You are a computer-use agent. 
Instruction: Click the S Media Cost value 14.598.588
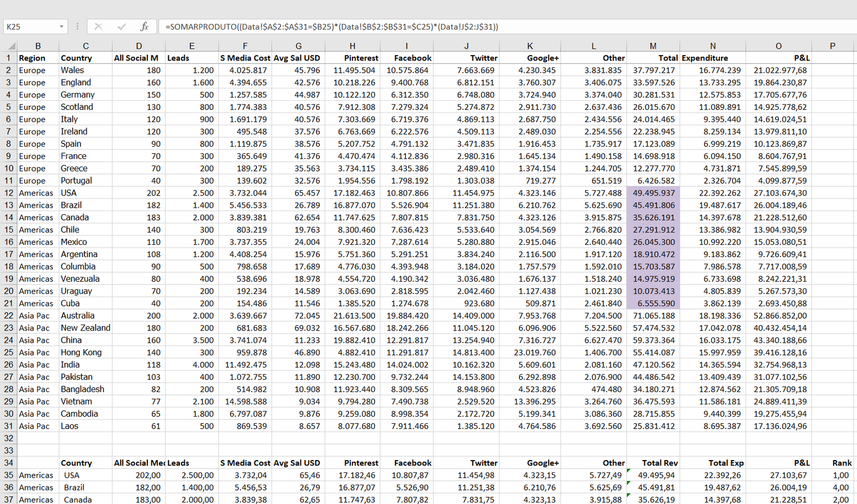tap(246, 402)
